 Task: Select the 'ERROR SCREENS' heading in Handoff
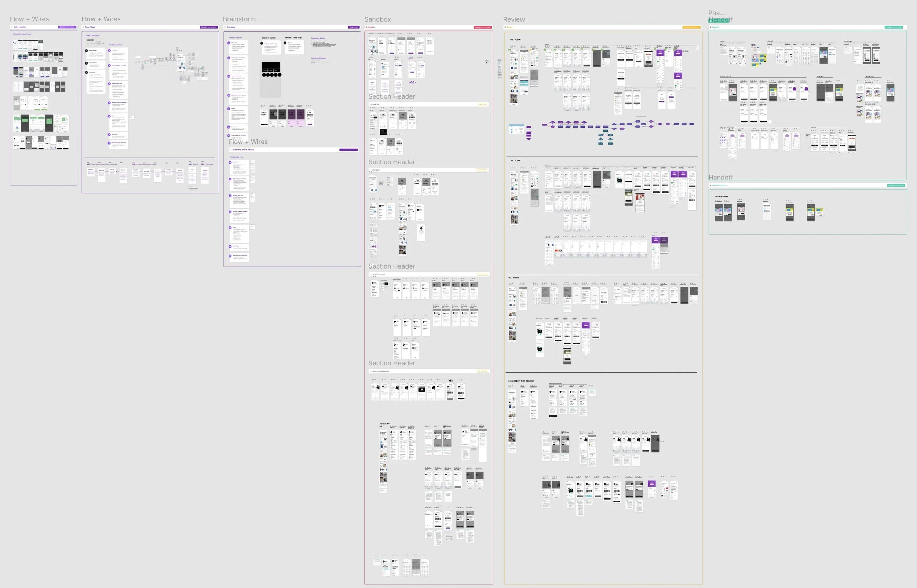point(721,196)
